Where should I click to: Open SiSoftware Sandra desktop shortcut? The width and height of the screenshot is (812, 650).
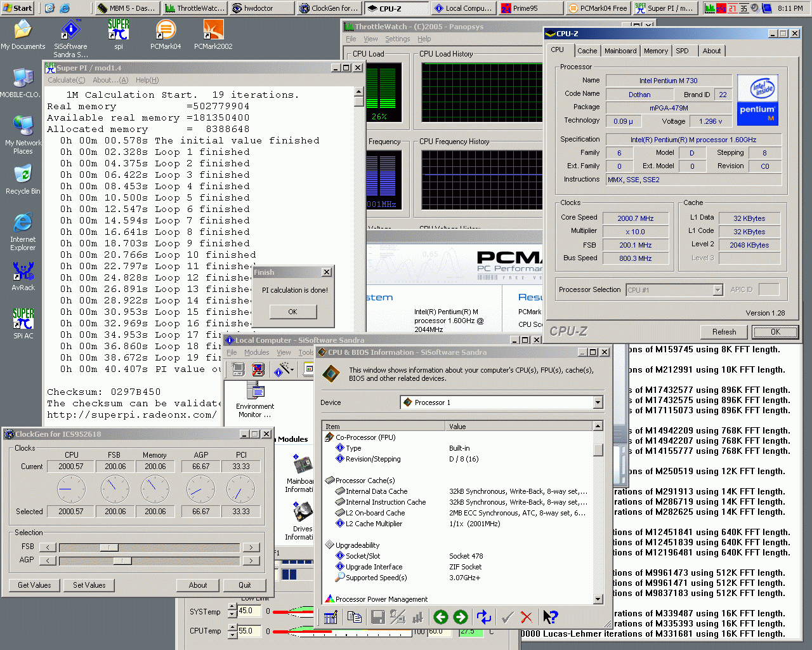click(x=70, y=38)
